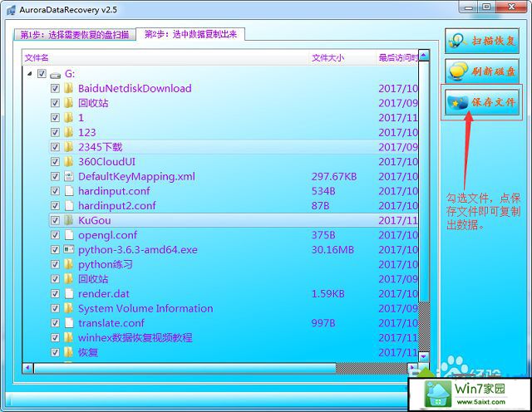Click the opengl.conf file icon
The width and height of the screenshot is (532, 412).
point(69,234)
